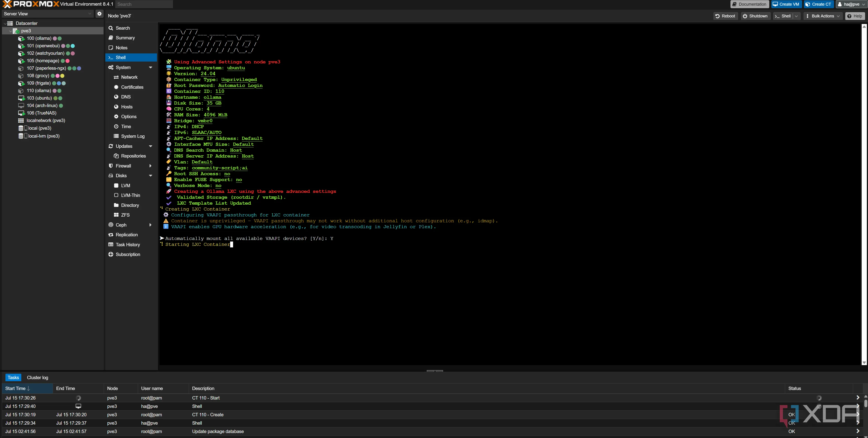Open local (pve3) storage
The image size is (868, 438).
40,128
